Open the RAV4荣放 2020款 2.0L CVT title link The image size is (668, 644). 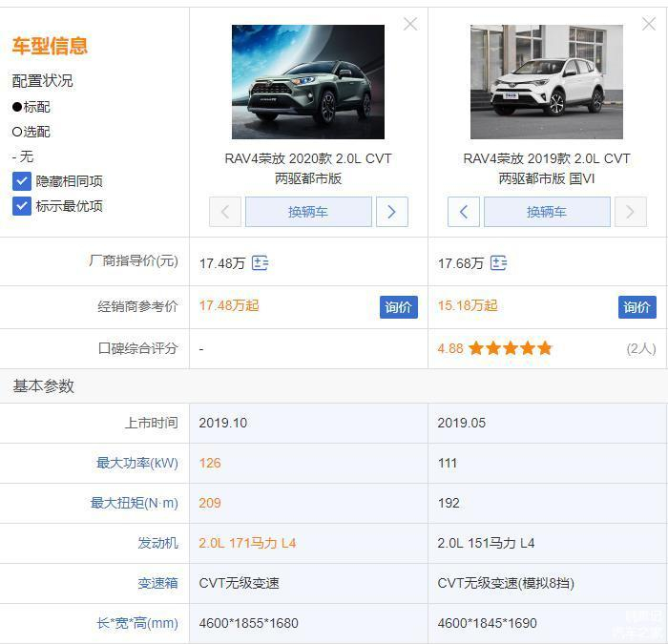[x=308, y=168]
